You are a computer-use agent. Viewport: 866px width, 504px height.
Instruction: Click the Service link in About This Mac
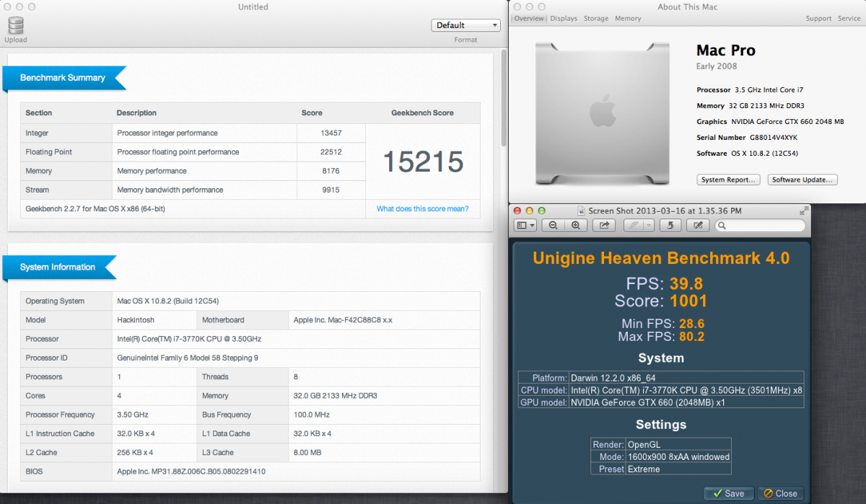pyautogui.click(x=849, y=19)
